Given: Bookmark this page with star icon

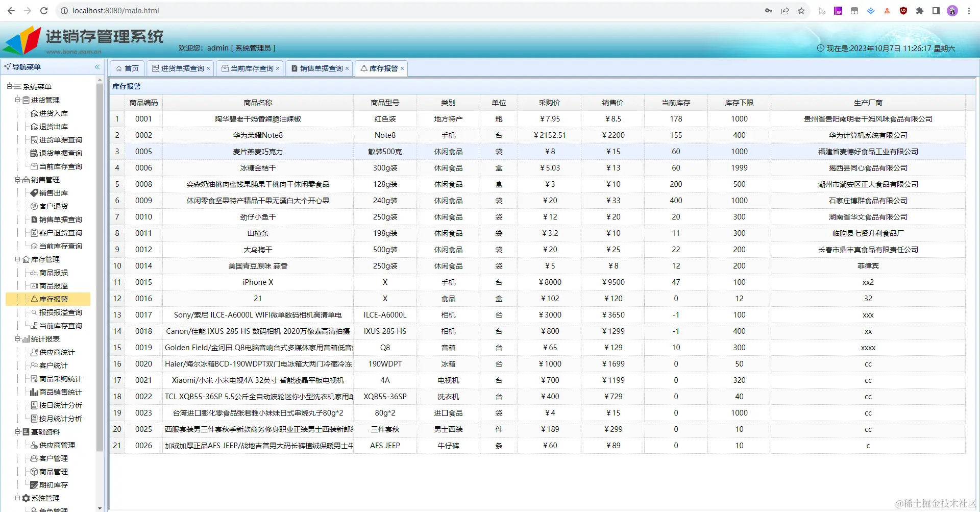Looking at the screenshot, I should click(x=801, y=11).
